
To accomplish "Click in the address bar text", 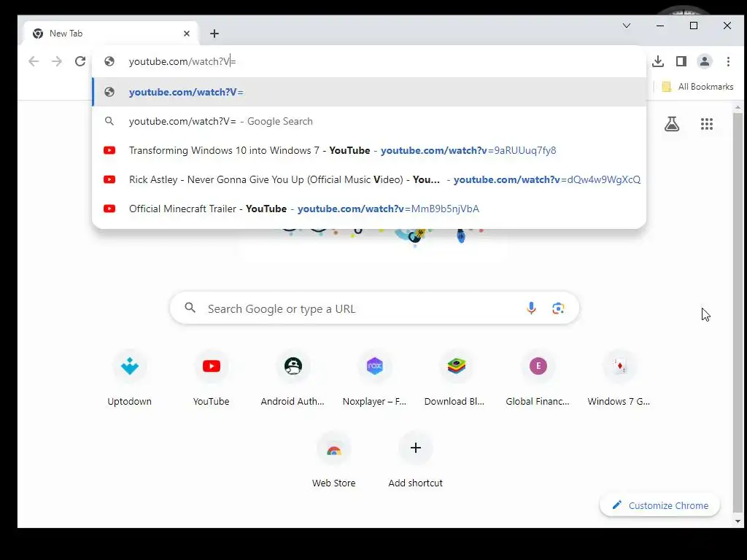I will [x=182, y=61].
